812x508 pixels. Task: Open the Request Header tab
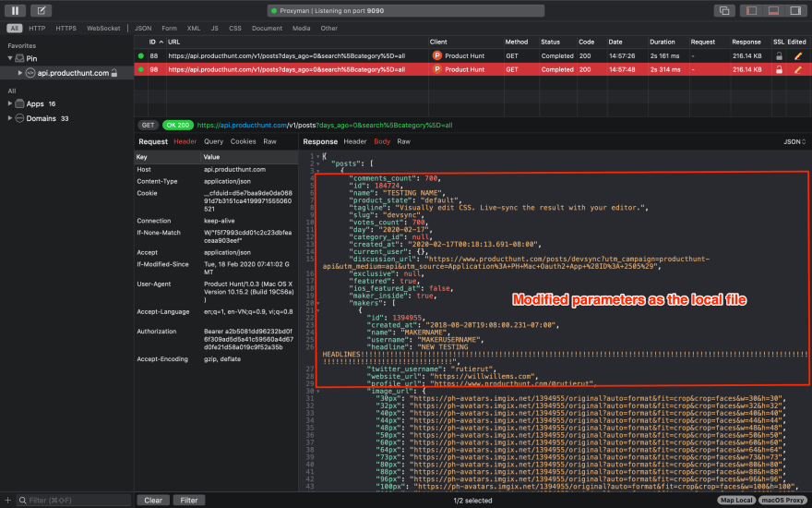click(x=185, y=141)
